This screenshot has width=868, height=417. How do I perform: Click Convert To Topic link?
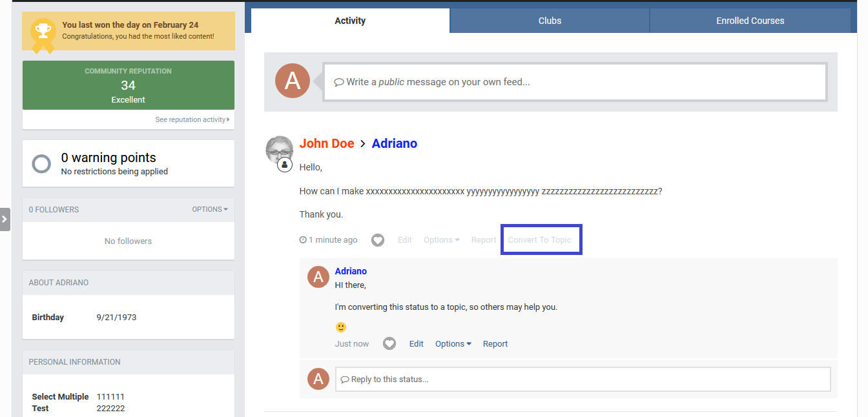[540, 240]
